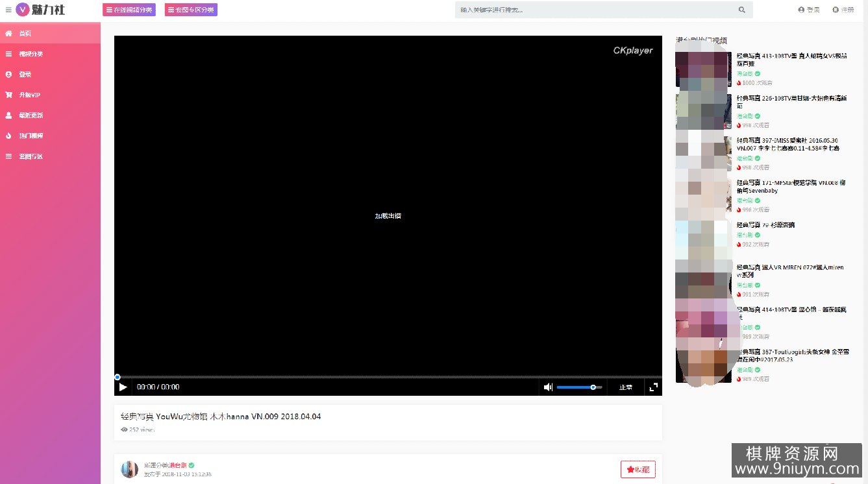Mute the player with speaker icon
This screenshot has width=868, height=484.
click(x=548, y=387)
